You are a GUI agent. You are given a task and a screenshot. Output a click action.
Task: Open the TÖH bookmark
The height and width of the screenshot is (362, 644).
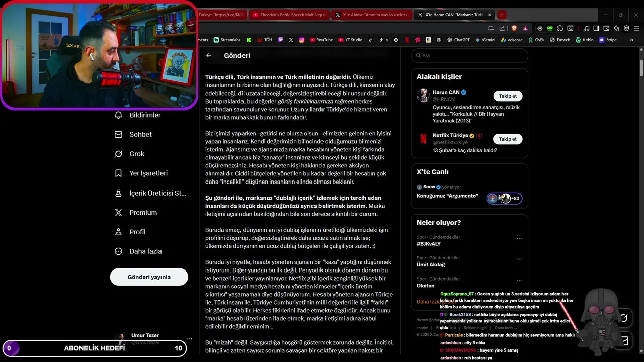click(x=264, y=40)
